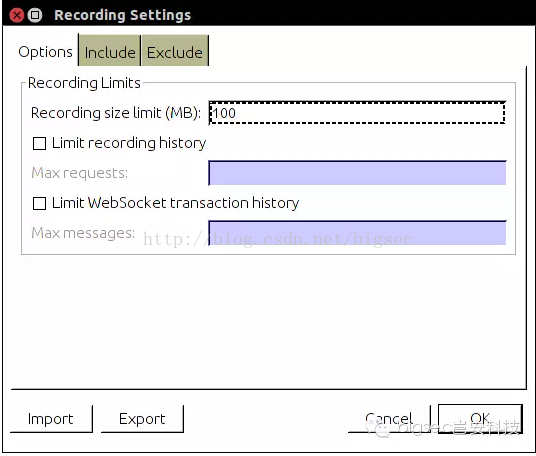Click the Max requests text field

point(357,173)
